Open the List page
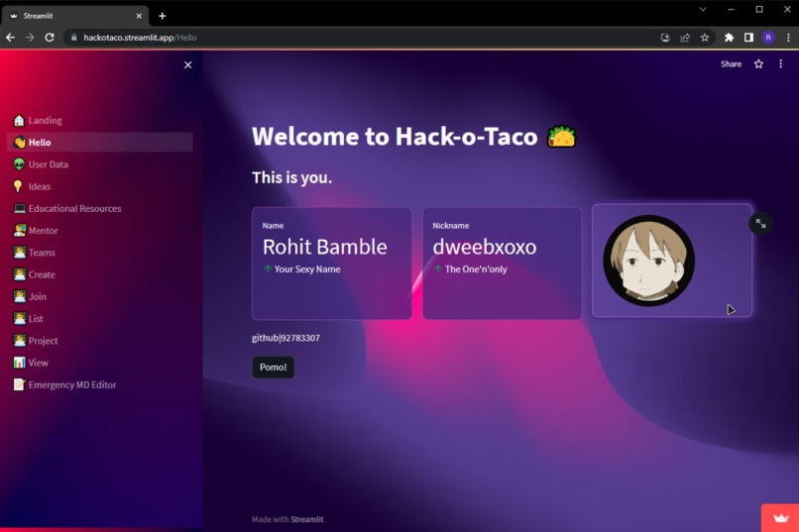 point(99,319)
